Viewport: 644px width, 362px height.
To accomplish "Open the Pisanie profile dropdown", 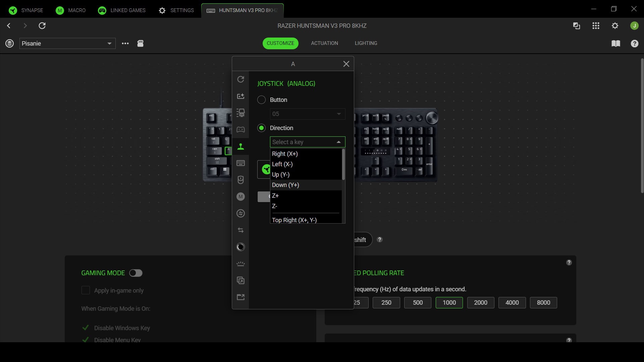I will 67,43.
